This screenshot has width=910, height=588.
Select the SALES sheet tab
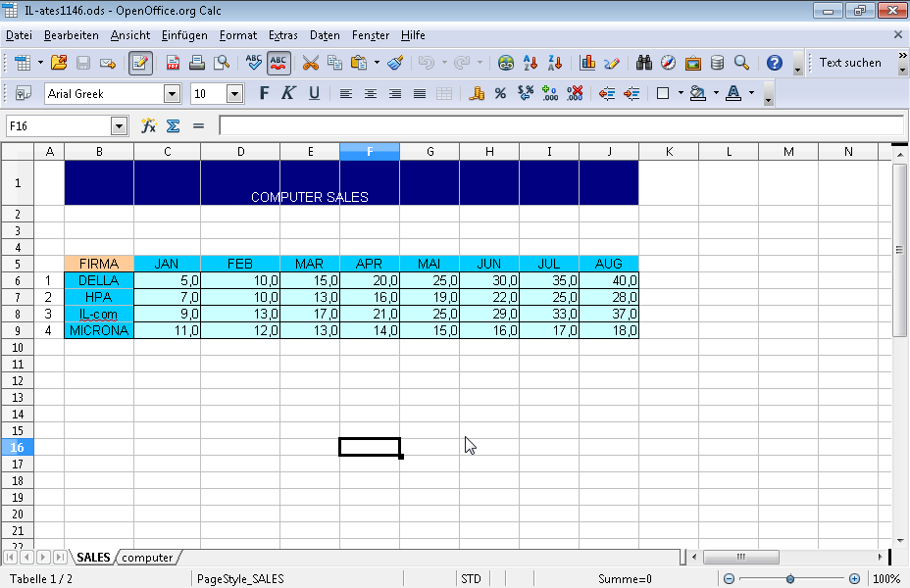click(93, 558)
